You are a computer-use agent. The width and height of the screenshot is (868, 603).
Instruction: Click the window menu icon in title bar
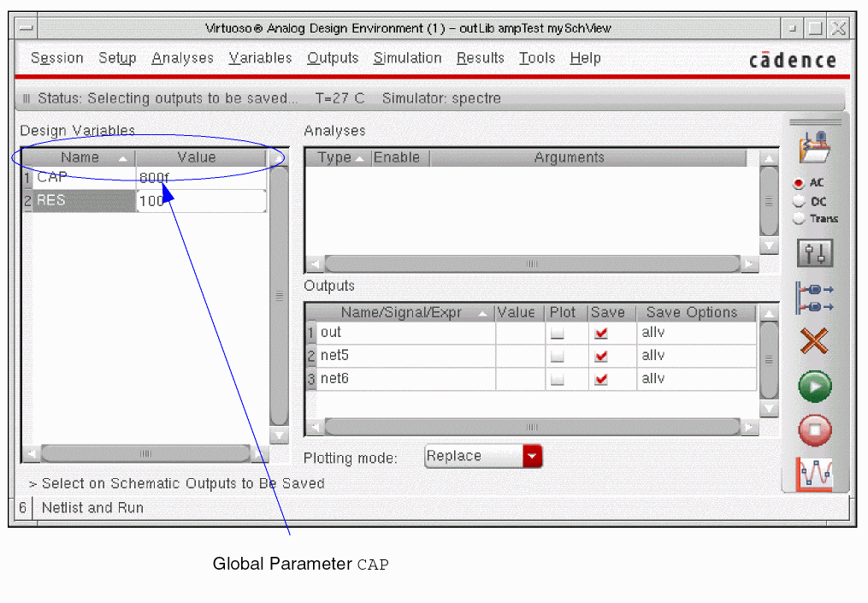pyautogui.click(x=28, y=28)
